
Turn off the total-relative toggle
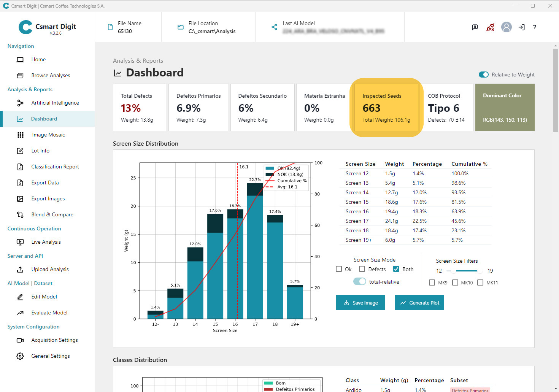[x=359, y=282]
